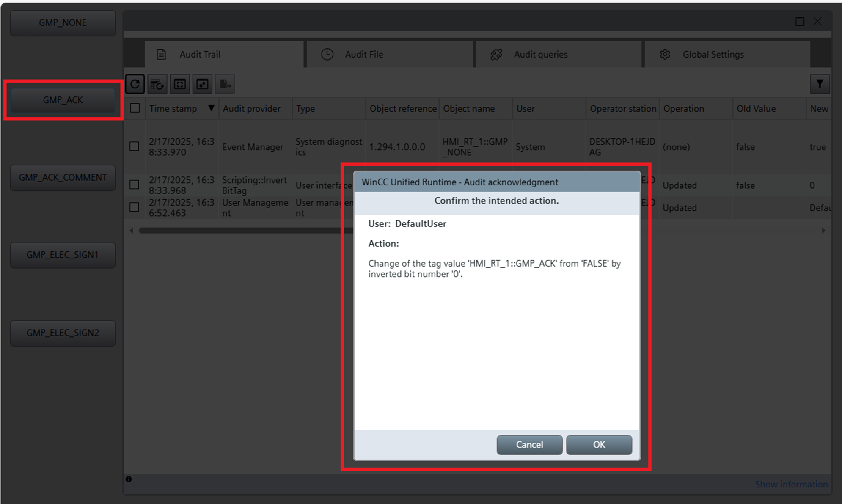Click the GMP_ACK_COMMENT button
The height and width of the screenshot is (504, 842).
[x=63, y=178]
